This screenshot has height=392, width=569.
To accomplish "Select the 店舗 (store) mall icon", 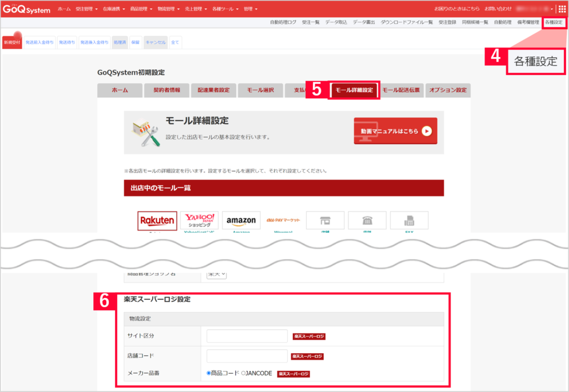I will click(x=325, y=220).
